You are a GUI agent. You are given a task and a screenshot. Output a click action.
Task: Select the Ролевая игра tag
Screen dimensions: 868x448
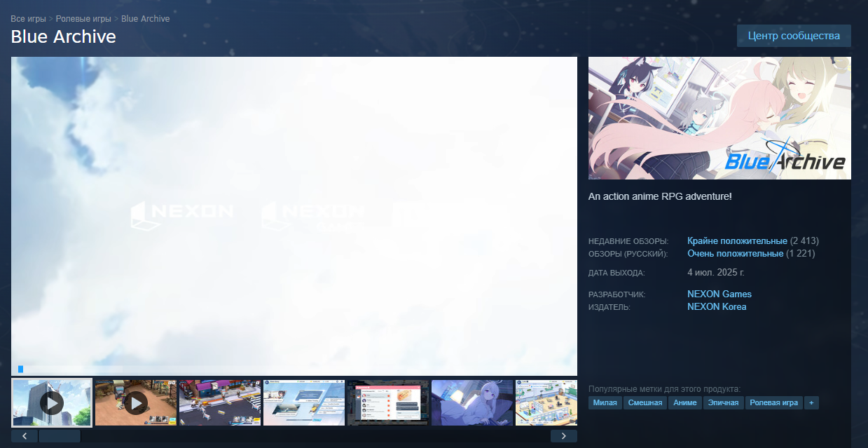(x=774, y=403)
